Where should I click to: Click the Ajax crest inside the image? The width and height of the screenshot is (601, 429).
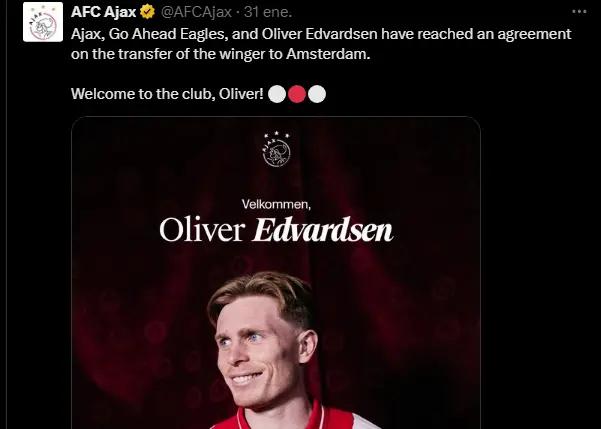(x=276, y=152)
